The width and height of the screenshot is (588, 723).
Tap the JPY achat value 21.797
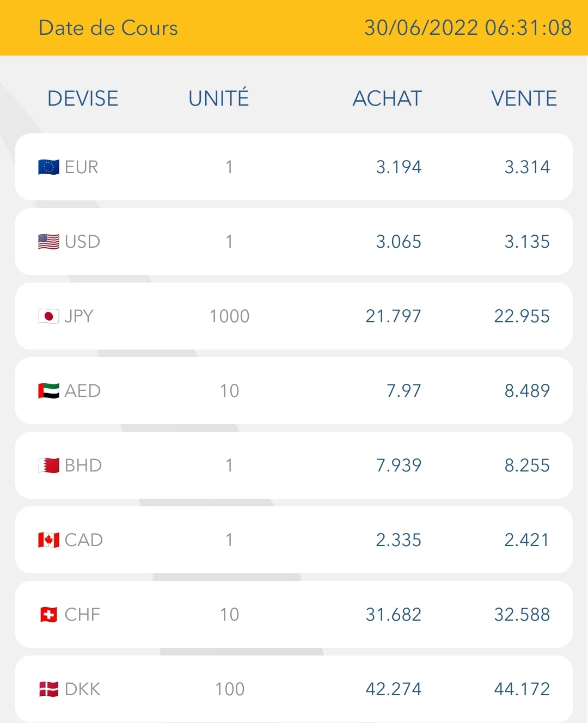393,316
